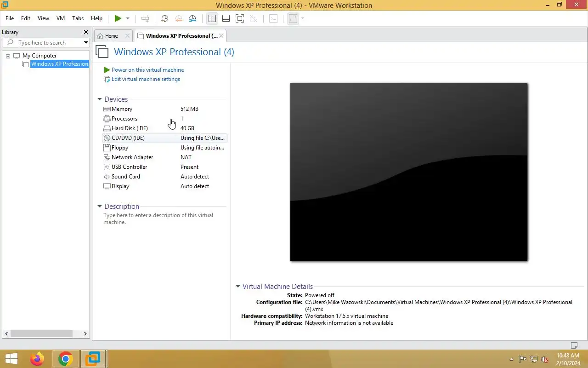This screenshot has height=368, width=588.
Task: Click the muted volume tray icon
Action: (x=545, y=359)
